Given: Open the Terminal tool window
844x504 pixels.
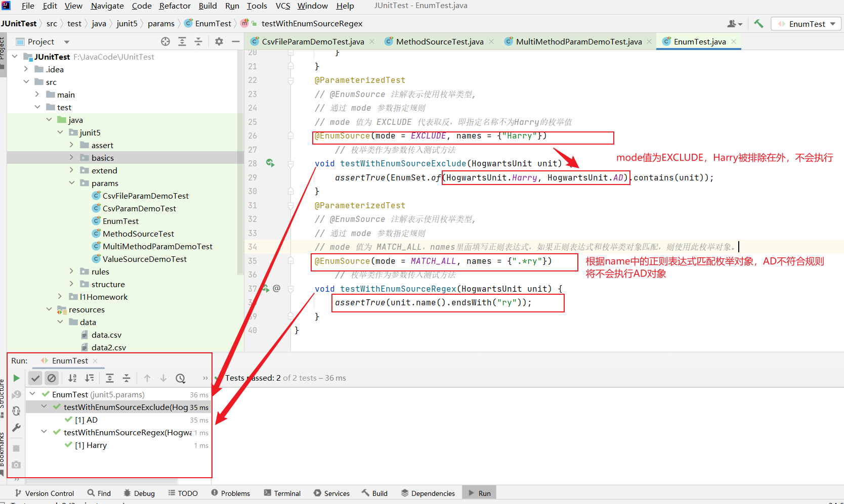Looking at the screenshot, I should point(282,493).
